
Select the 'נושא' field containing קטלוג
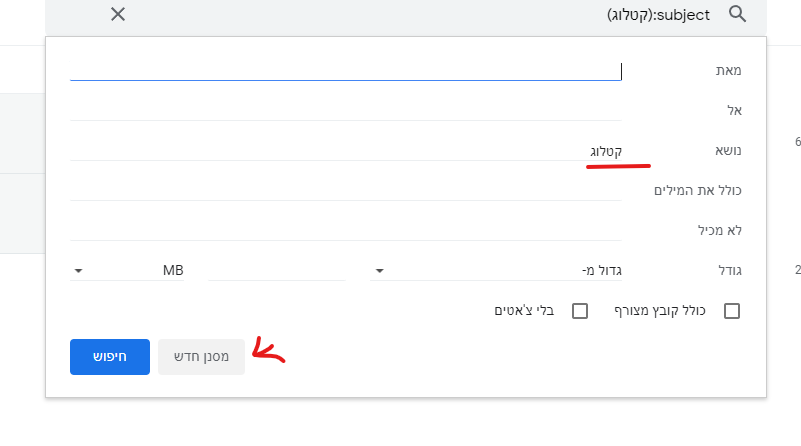pyautogui.click(x=345, y=150)
